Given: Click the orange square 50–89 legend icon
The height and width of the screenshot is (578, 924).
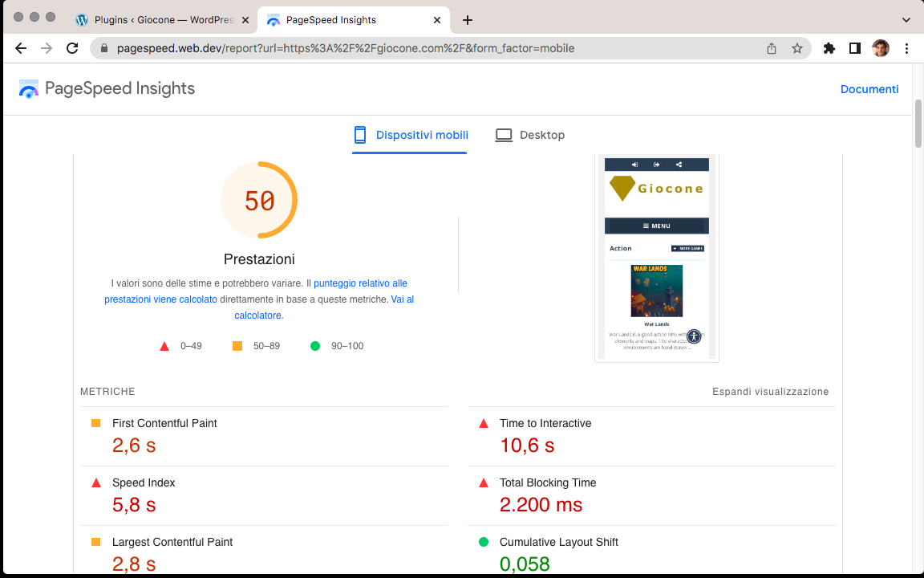Looking at the screenshot, I should [x=237, y=346].
